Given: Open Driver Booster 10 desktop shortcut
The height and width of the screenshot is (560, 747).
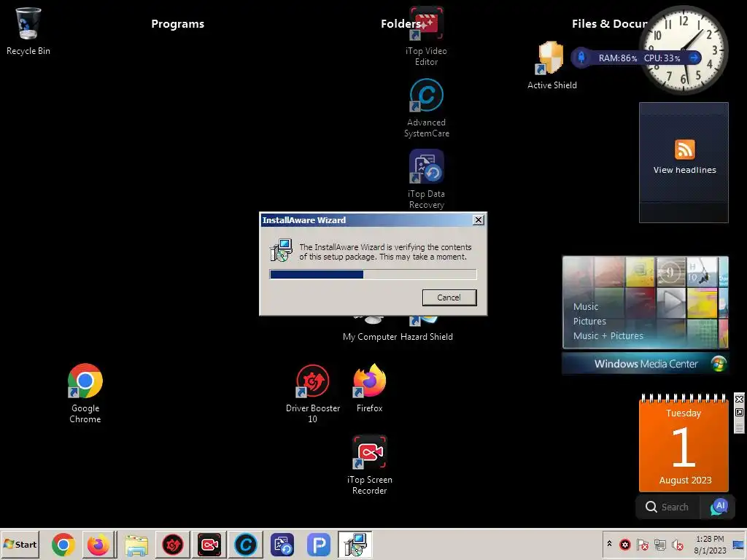Looking at the screenshot, I should [312, 393].
